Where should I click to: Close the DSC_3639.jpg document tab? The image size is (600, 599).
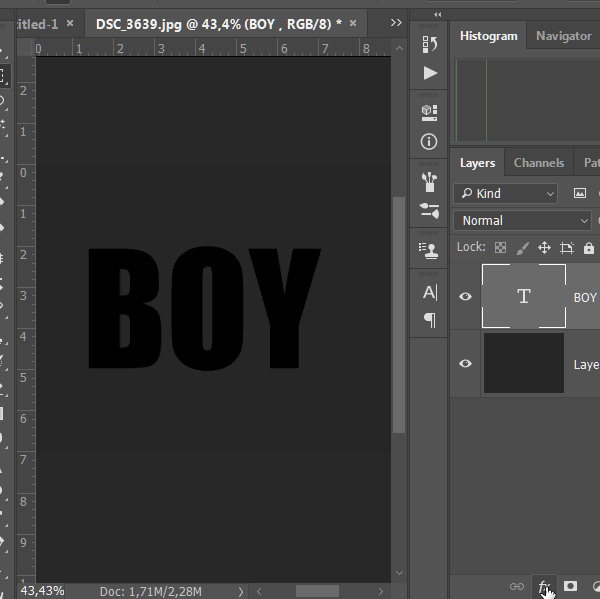tap(353, 24)
